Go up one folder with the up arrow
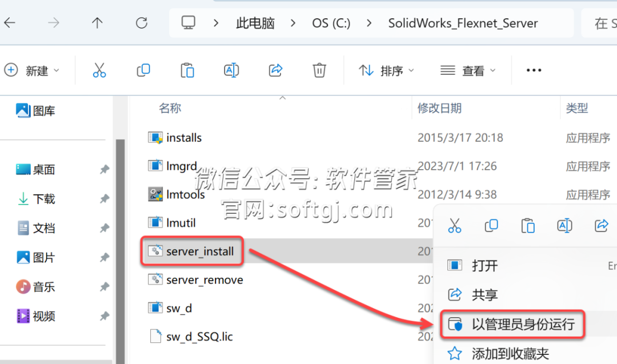The height and width of the screenshot is (364, 617). pyautogui.click(x=97, y=23)
